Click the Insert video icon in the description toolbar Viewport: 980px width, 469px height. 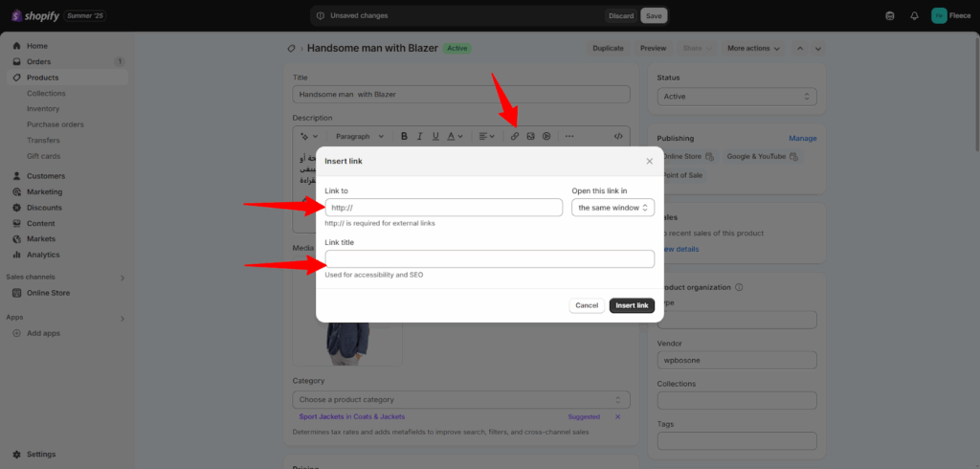pyautogui.click(x=546, y=137)
